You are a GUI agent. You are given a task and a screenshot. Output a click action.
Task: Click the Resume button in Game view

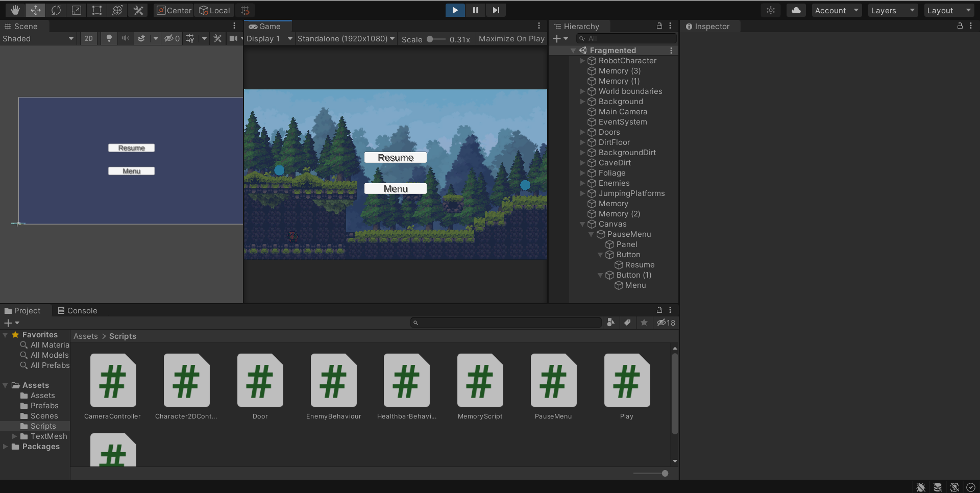395,158
